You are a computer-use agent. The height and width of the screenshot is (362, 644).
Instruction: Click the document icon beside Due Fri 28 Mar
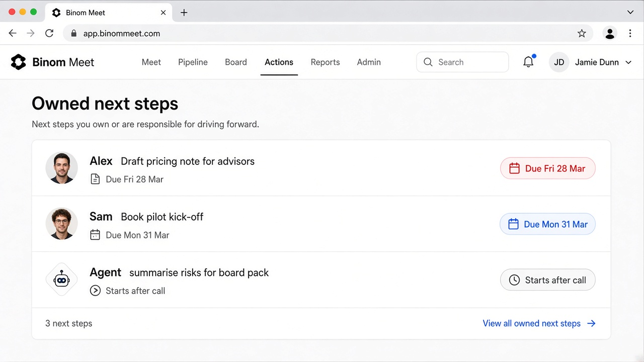point(95,179)
